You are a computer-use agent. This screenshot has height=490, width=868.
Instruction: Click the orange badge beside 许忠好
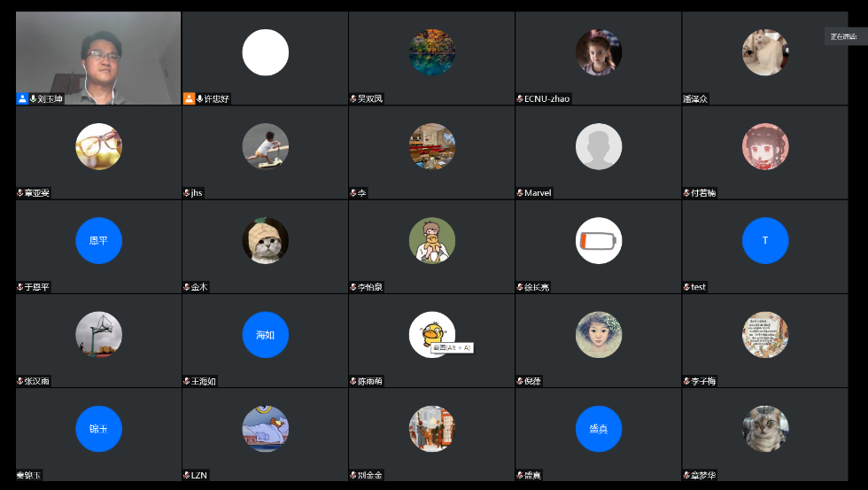189,99
